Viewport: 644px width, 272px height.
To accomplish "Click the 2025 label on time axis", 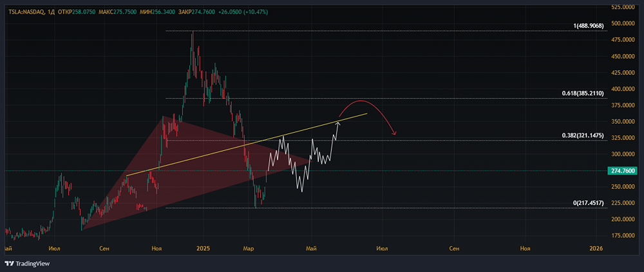I will tap(203, 249).
